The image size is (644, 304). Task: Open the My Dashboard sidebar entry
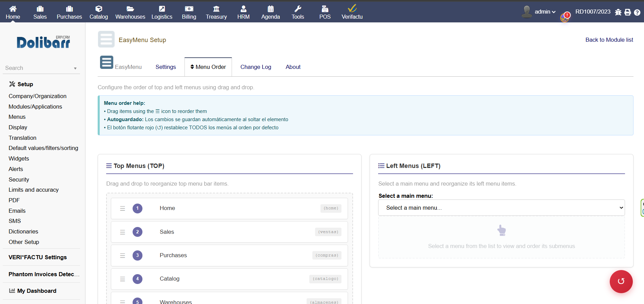(37, 291)
